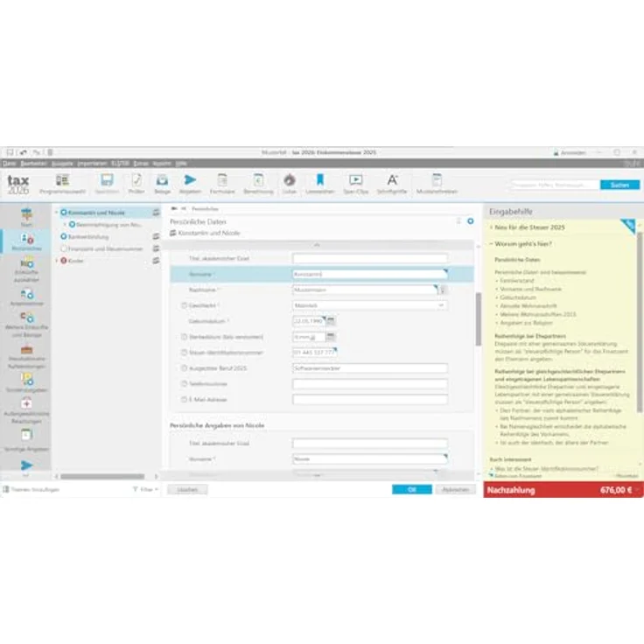Click the back arrow above Persönliche Daten
The width and height of the screenshot is (644, 644).
tap(174, 208)
